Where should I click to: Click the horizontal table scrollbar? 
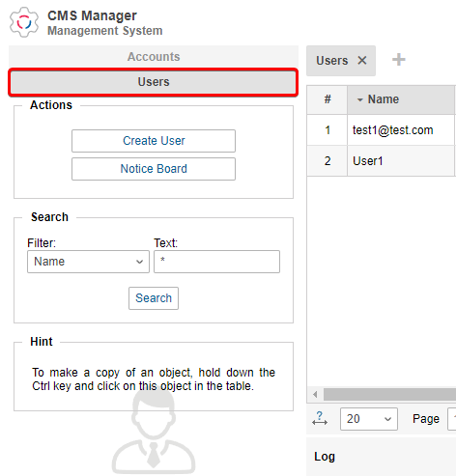(x=389, y=394)
